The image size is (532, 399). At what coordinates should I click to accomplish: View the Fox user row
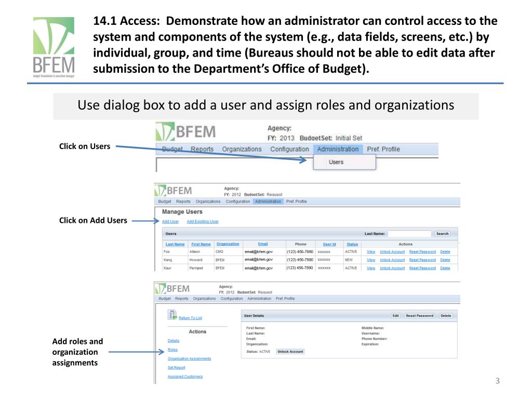click(371, 252)
